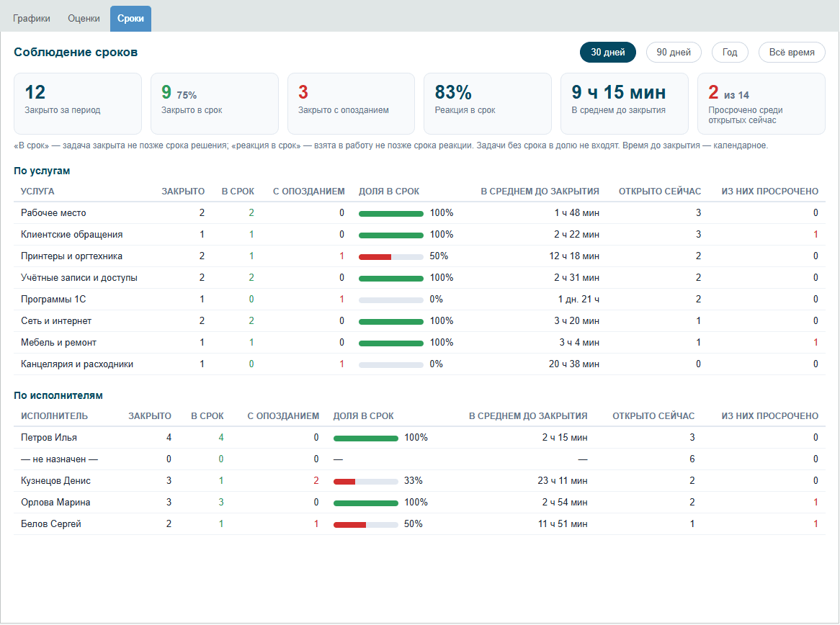Click the Закрыто за период card
This screenshot has height=625, width=840.
(x=78, y=104)
